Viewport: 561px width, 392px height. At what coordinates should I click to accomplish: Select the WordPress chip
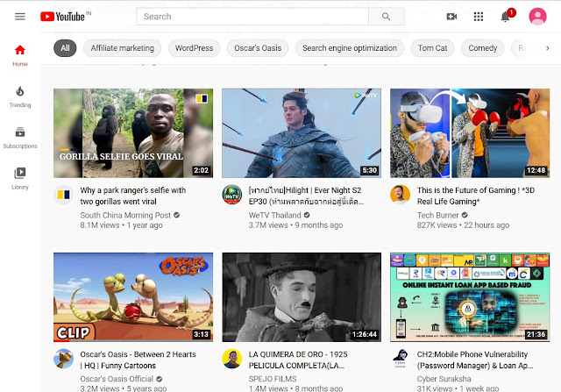tap(194, 48)
